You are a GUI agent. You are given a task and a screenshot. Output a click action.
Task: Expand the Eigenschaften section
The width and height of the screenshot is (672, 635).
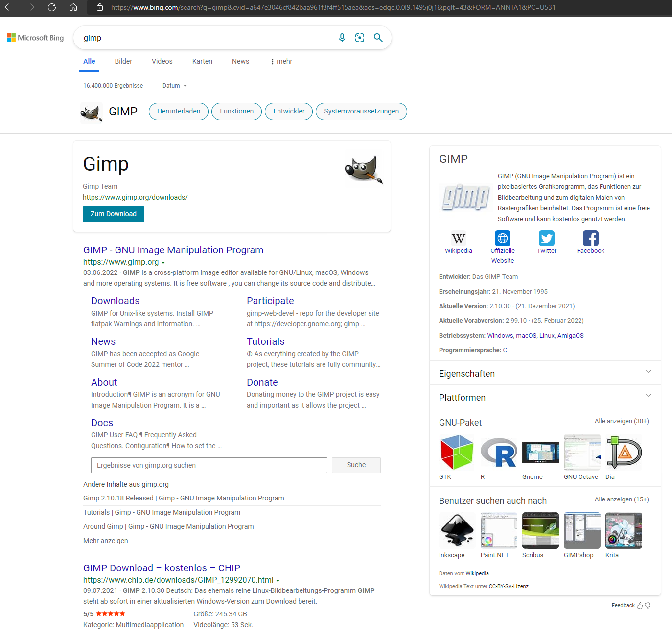point(545,373)
